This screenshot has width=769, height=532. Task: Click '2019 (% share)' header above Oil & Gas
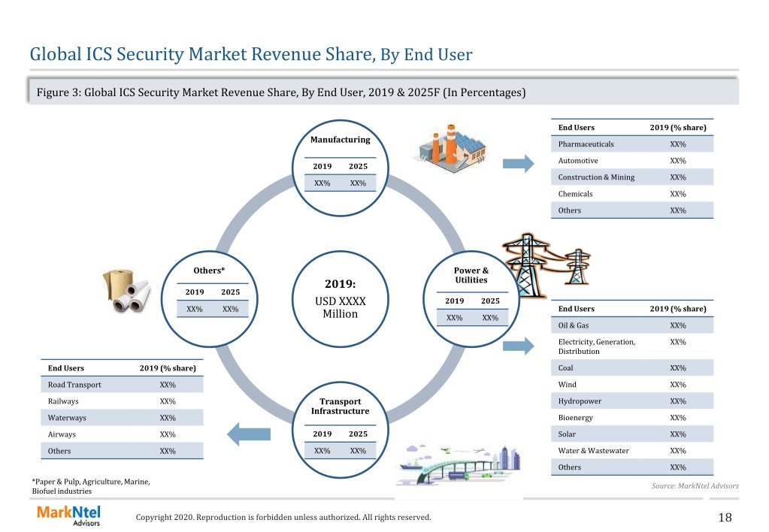(678, 309)
